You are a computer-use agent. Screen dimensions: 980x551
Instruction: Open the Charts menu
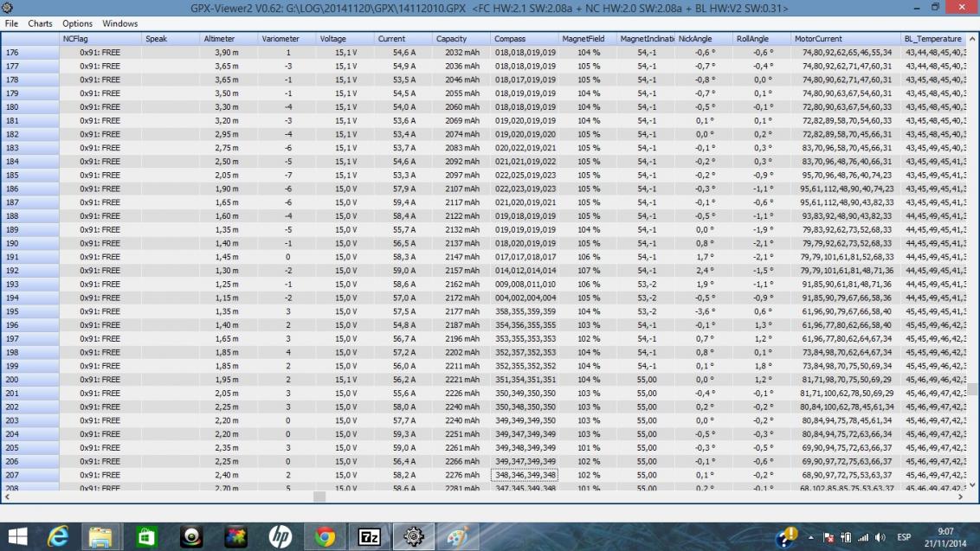[40, 23]
